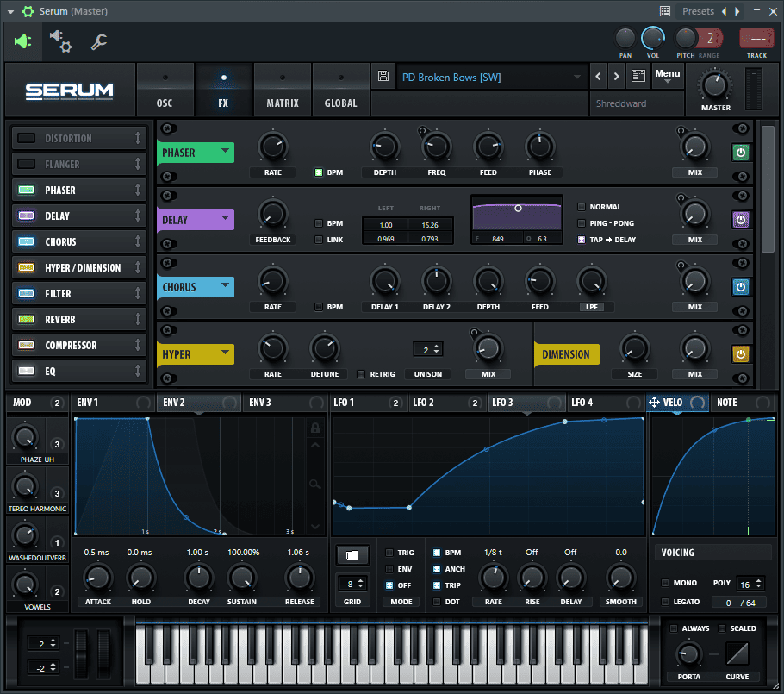The width and height of the screenshot is (784, 694).
Task: Select the EQ effect in the rack
Action: click(x=79, y=371)
